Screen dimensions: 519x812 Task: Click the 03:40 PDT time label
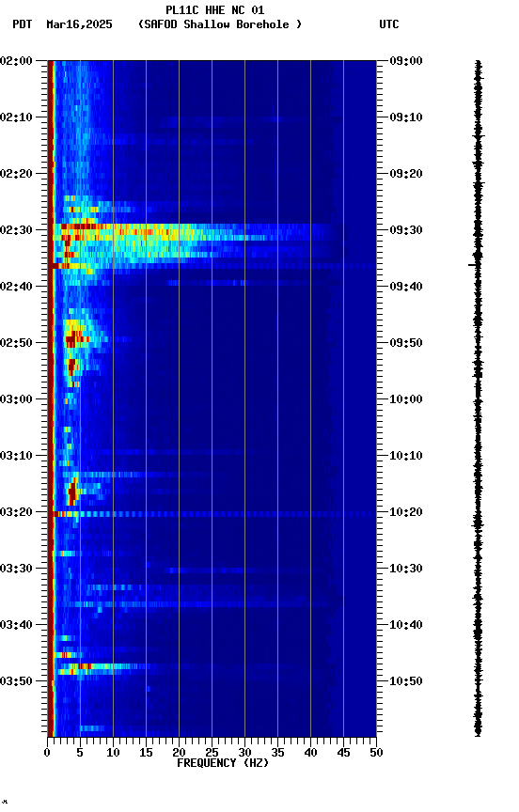(16, 626)
